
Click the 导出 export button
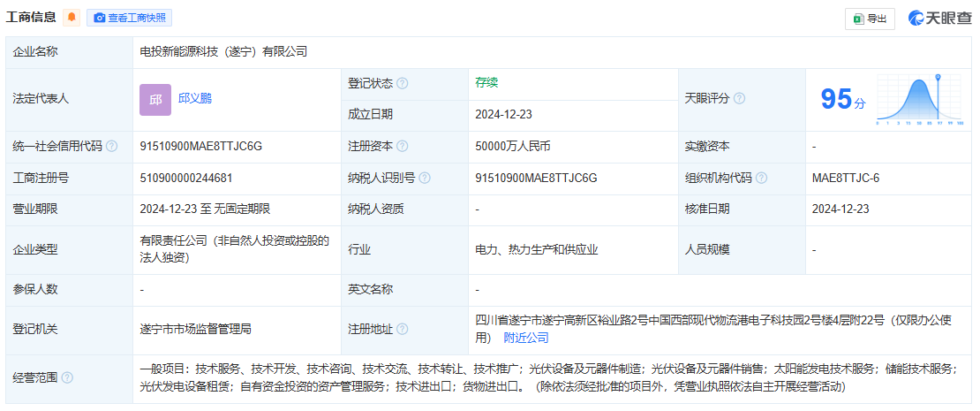[x=870, y=19]
